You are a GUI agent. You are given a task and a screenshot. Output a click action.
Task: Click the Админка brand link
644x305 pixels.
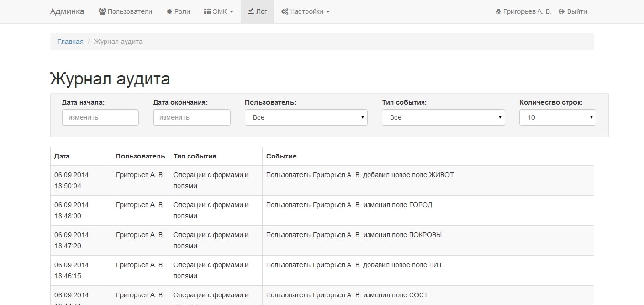click(67, 11)
